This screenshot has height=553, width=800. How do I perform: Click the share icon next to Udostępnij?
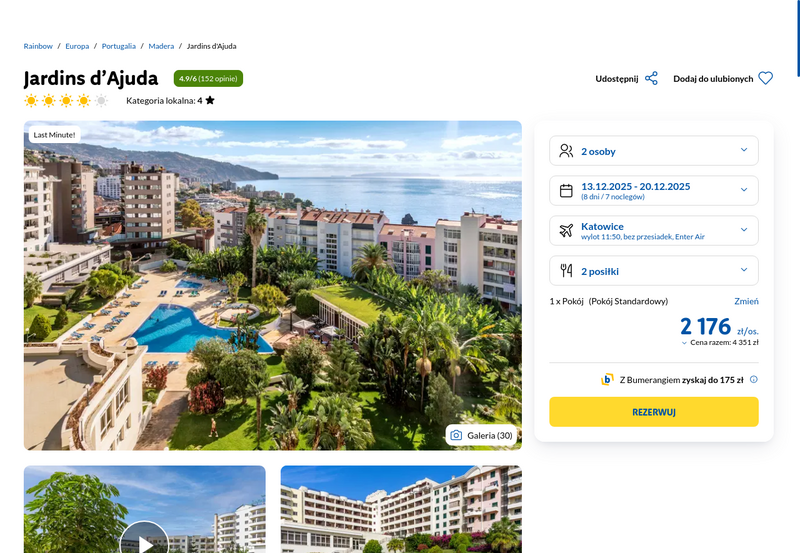pos(651,79)
